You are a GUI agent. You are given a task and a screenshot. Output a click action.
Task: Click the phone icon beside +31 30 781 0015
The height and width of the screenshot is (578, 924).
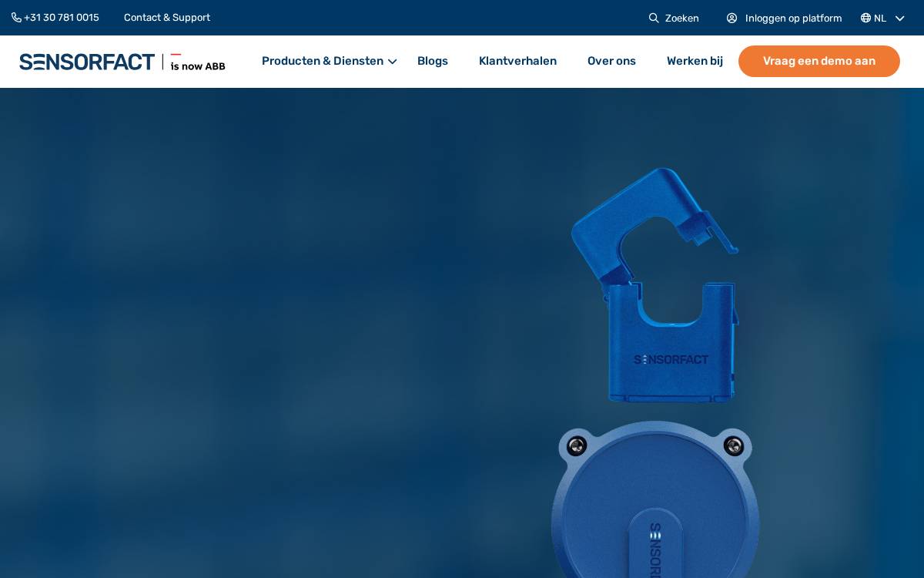click(16, 18)
